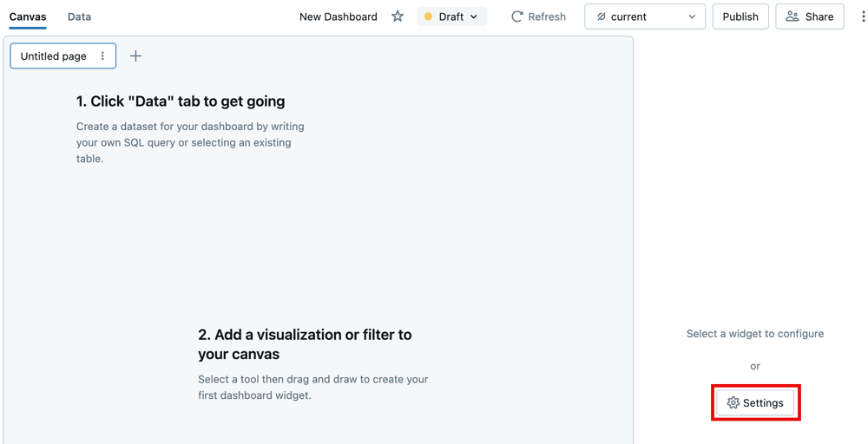Image resolution: width=868 pixels, height=444 pixels.
Task: Open the Untitled page three-dot menu
Action: pos(102,56)
